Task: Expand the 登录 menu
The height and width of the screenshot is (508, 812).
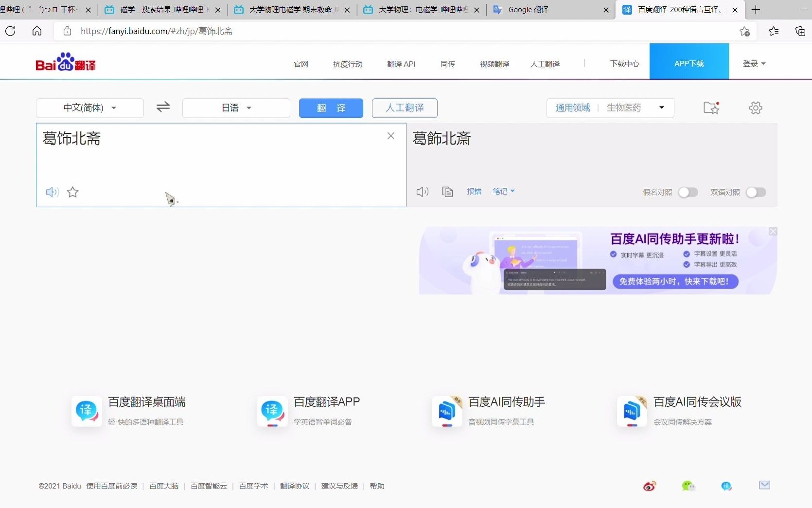Action: click(754, 64)
